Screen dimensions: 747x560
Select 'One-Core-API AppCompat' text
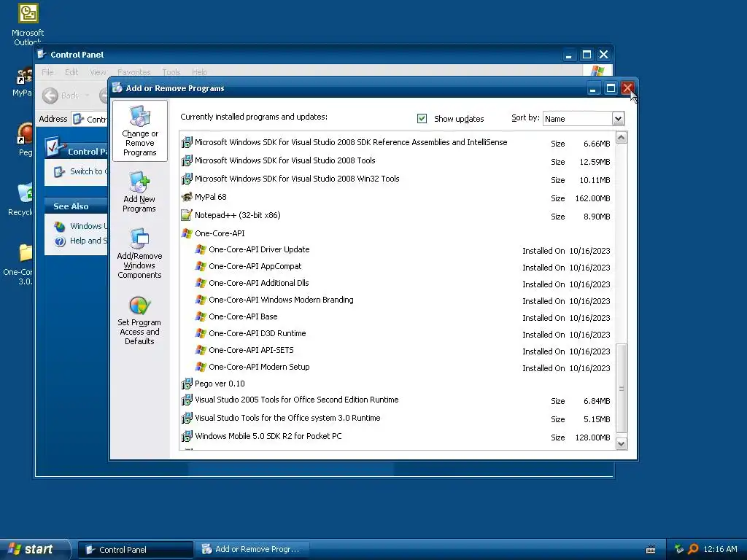[x=255, y=266]
